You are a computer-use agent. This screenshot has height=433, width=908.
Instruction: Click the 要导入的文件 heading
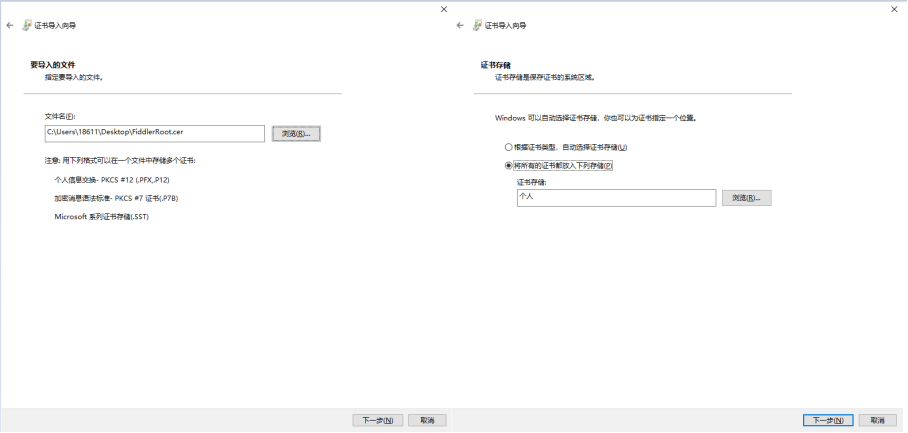point(53,65)
